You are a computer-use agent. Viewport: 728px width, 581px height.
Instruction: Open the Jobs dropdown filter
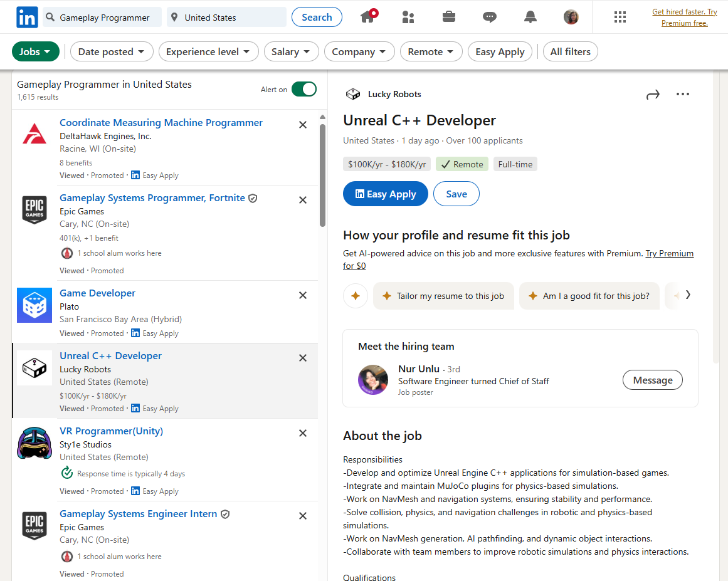tap(35, 51)
